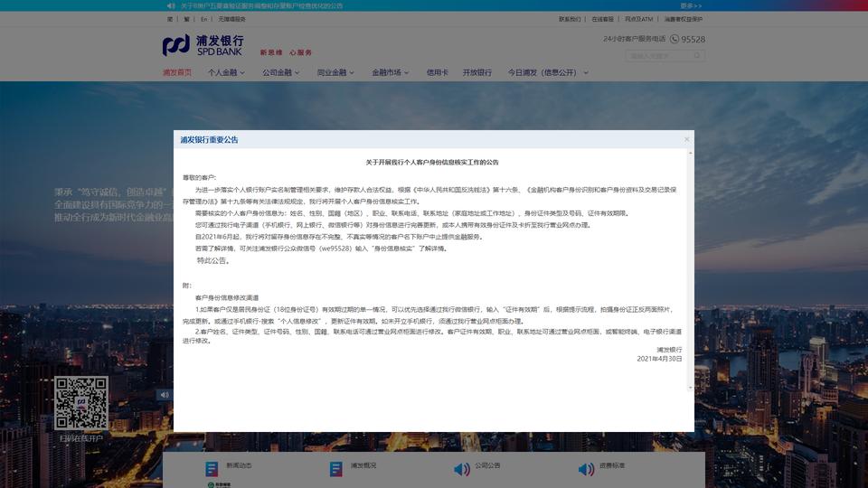This screenshot has height=488, width=868.
Task: Click 更多>> at the top announcement bar
Action: (x=691, y=5)
